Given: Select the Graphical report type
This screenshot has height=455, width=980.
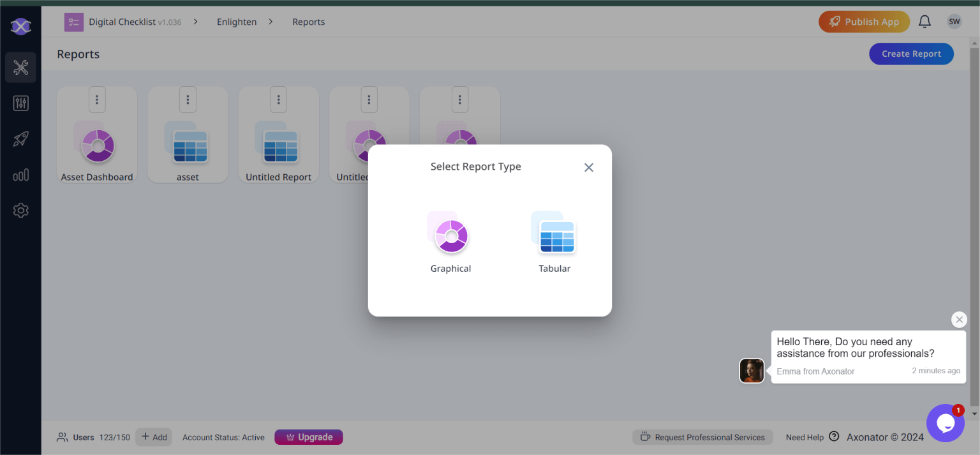Looking at the screenshot, I should point(450,242).
